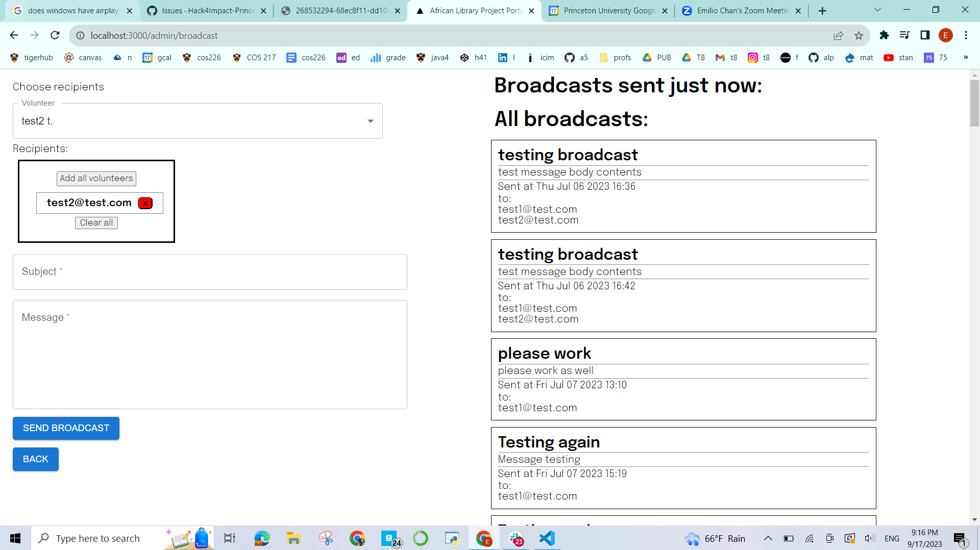Launch Visual Studio Code from the taskbar
The width and height of the screenshot is (980, 550).
click(x=547, y=538)
